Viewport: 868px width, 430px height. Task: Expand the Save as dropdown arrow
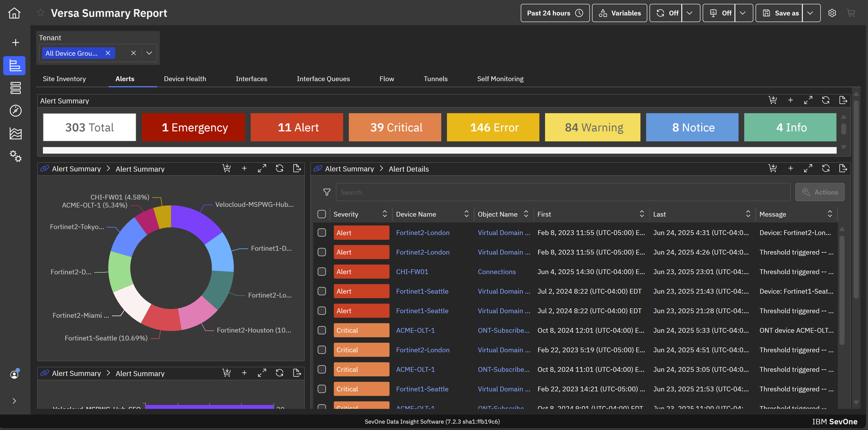(x=810, y=13)
